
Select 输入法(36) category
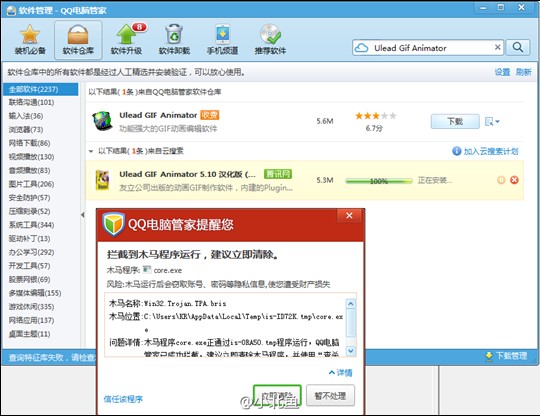[x=26, y=116]
